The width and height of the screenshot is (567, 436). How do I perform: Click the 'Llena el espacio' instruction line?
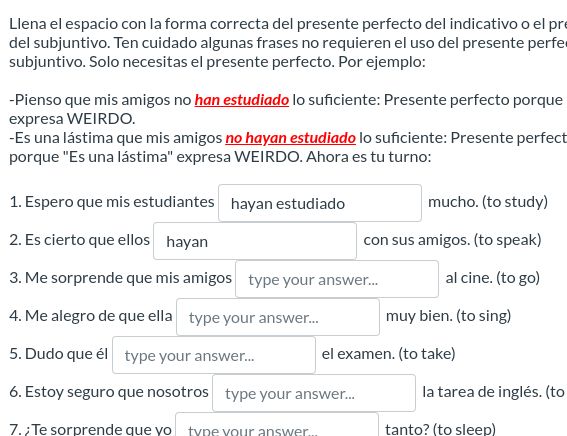pos(288,24)
